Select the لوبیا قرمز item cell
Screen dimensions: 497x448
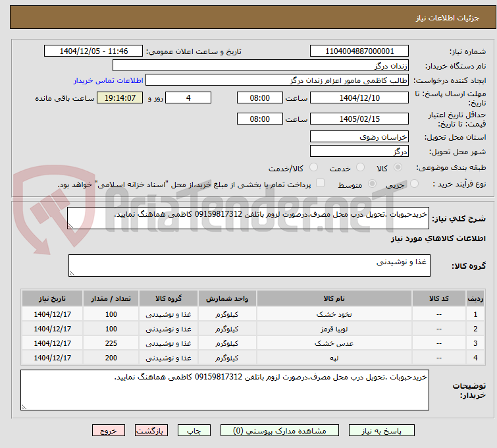tap(334, 329)
